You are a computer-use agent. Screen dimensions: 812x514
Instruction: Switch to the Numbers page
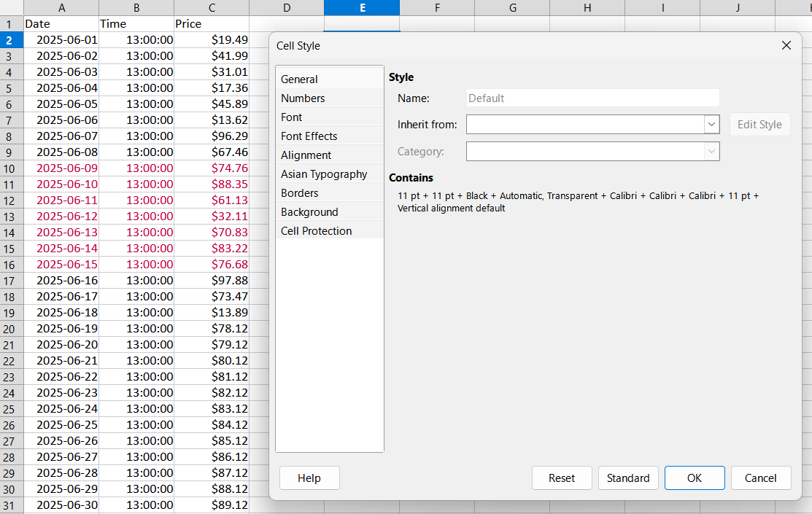(x=303, y=98)
